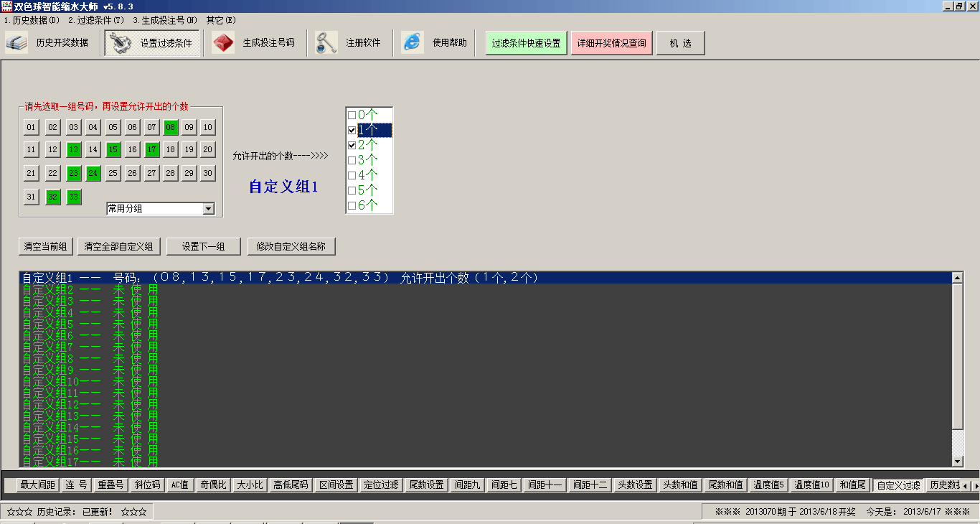Check the 5个 checkbox
This screenshot has width=980, height=524.
pyautogui.click(x=352, y=190)
